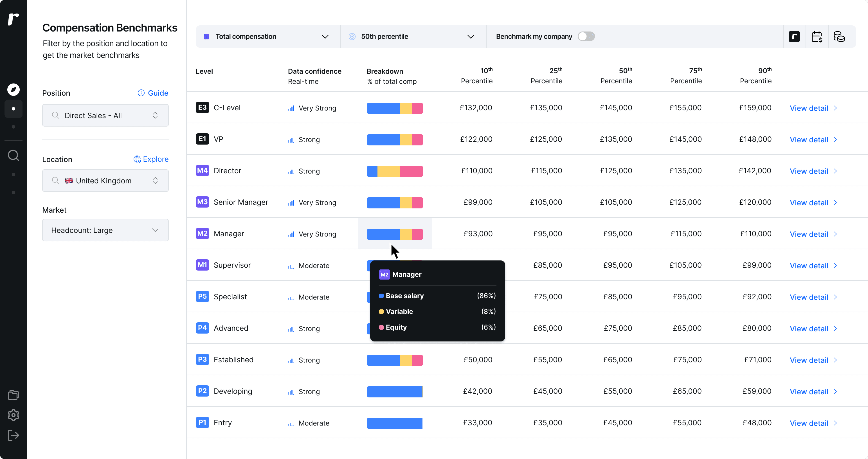Image resolution: width=868 pixels, height=459 pixels.
Task: Open the Headcount: Large market dropdown
Action: point(105,230)
